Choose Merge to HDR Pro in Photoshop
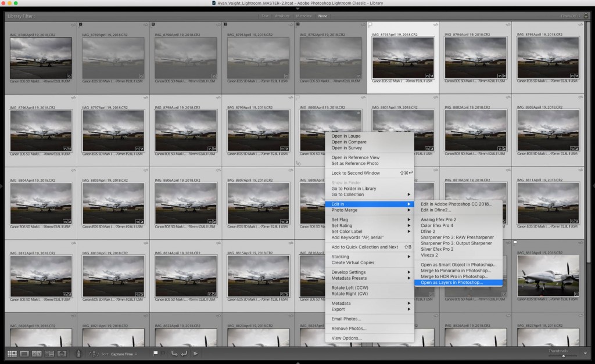The height and width of the screenshot is (364, 595). tap(458, 276)
